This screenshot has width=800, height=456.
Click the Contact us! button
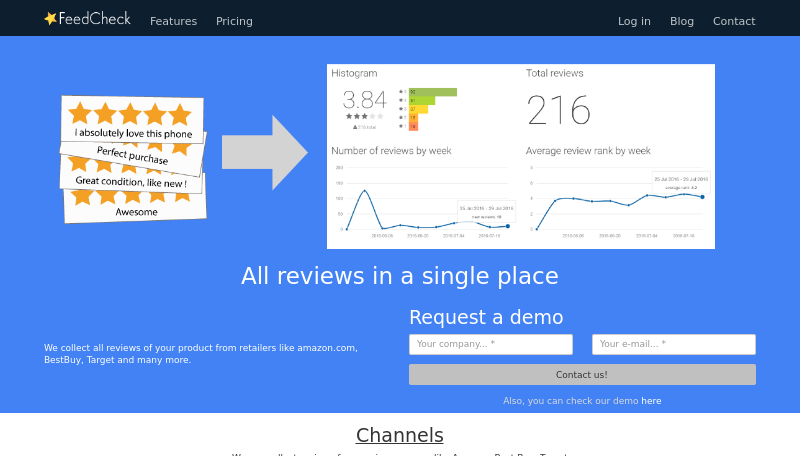click(582, 374)
